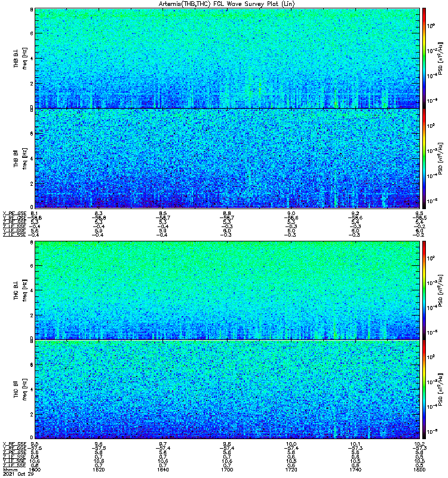
Task: Click the 'THB B⊥ freq [Hz]' axis label
Action: (x=20, y=58)
